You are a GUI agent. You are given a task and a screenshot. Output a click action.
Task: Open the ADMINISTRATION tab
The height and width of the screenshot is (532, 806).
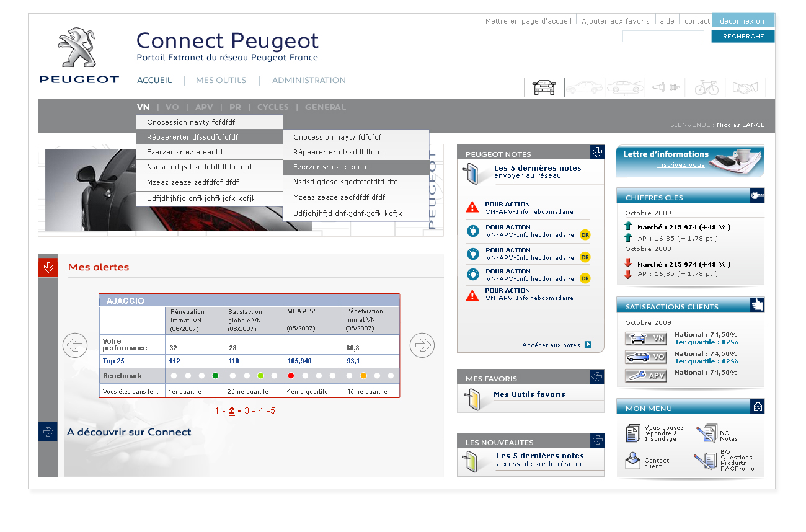click(x=309, y=80)
